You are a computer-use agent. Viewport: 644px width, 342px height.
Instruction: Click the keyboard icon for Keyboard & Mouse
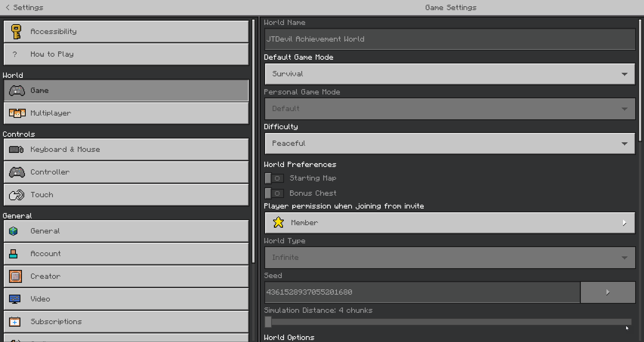click(16, 150)
